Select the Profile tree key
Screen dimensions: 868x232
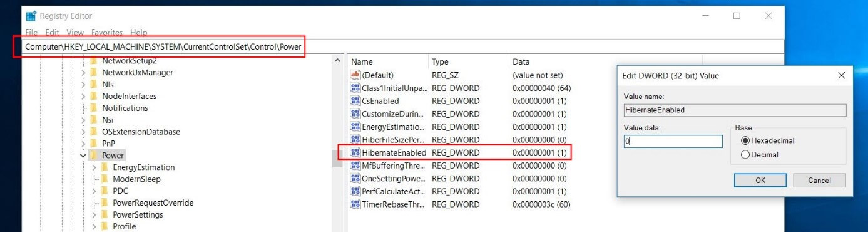pyautogui.click(x=125, y=226)
